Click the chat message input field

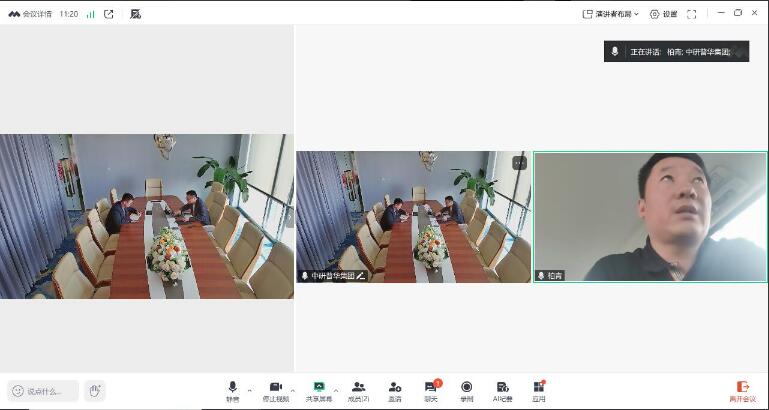(50, 391)
